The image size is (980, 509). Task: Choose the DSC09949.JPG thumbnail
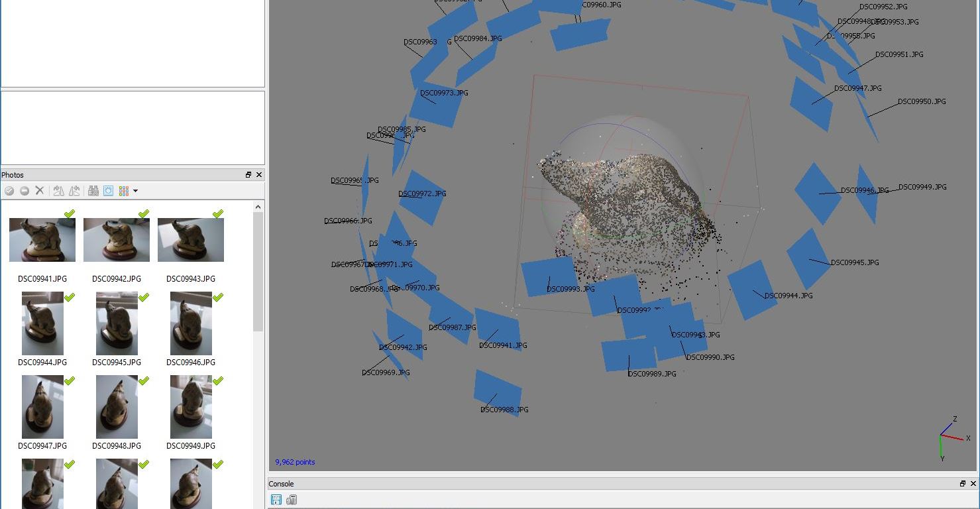click(x=191, y=408)
